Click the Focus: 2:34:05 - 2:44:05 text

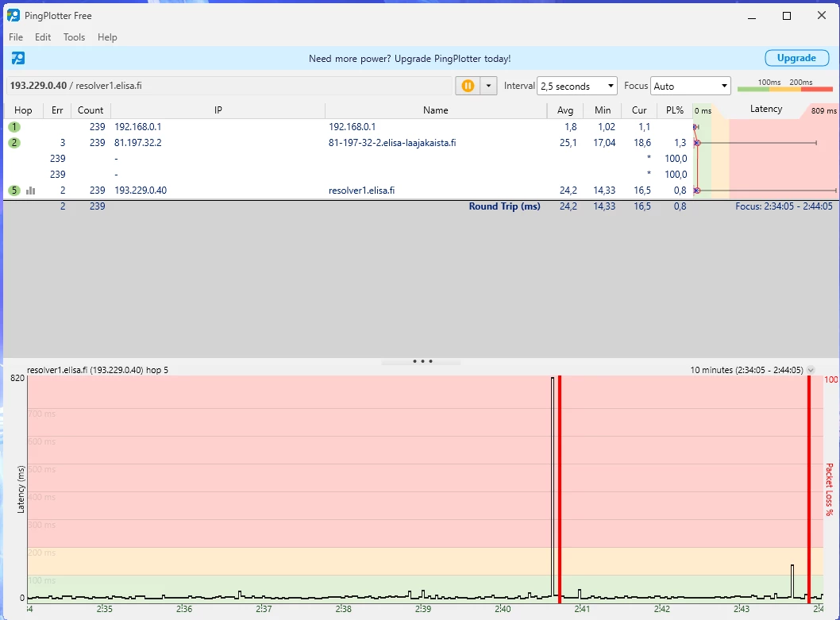click(784, 206)
